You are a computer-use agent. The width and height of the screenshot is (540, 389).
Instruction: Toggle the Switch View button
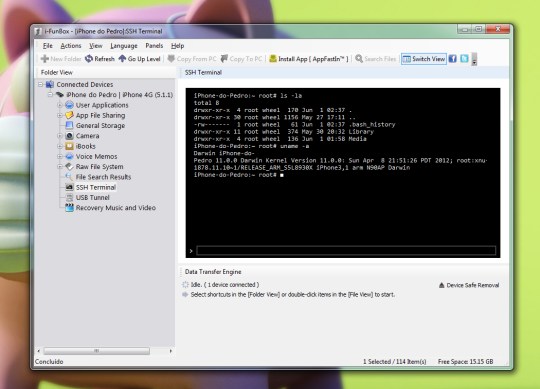point(424,59)
